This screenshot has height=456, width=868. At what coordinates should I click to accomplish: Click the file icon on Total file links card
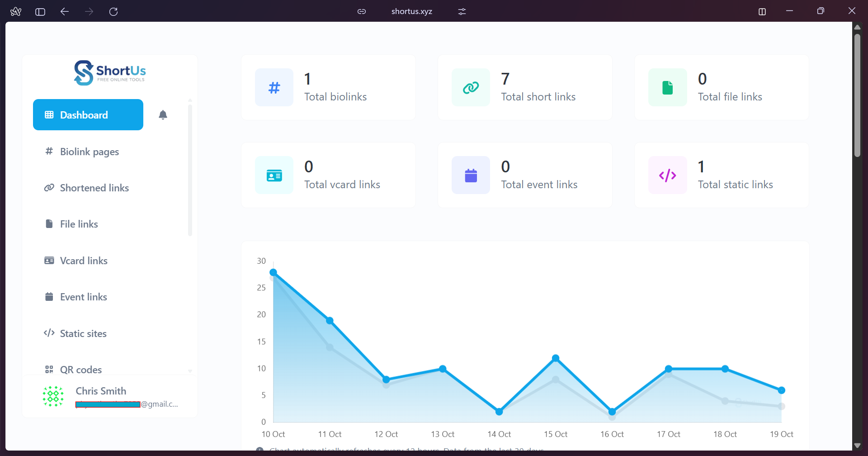click(x=667, y=87)
